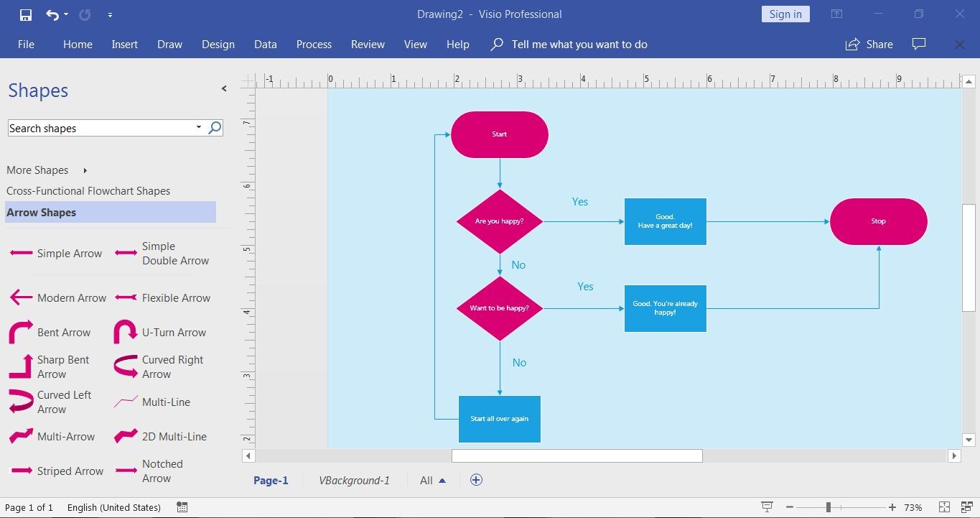Switch to the Process ribbon tab

coord(314,44)
